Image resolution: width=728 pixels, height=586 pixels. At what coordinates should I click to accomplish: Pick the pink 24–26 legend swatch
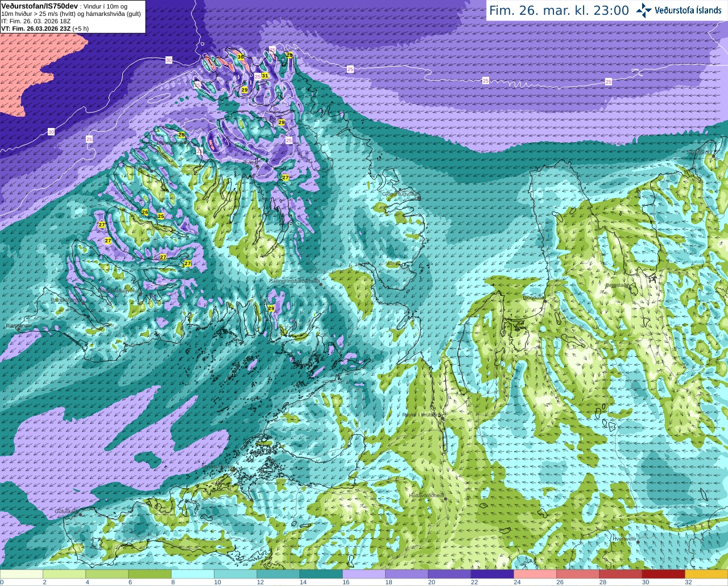535,574
